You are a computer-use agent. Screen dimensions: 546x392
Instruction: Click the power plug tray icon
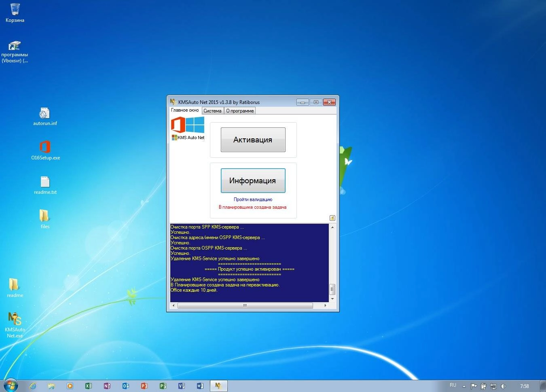click(x=483, y=386)
